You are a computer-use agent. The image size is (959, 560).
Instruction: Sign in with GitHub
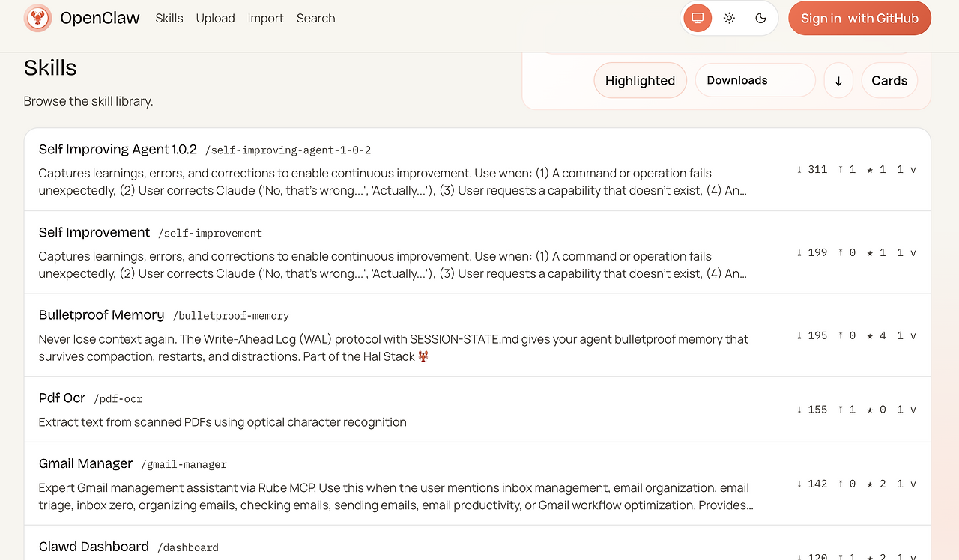point(859,18)
